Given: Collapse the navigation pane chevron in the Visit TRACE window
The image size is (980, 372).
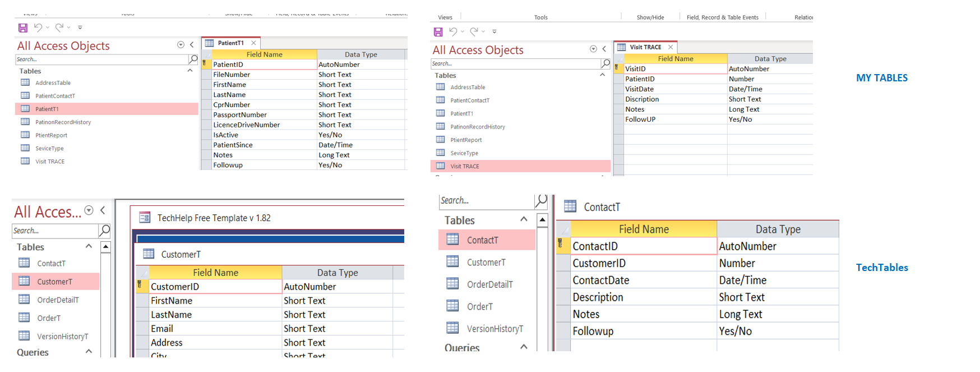Looking at the screenshot, I should [604, 49].
